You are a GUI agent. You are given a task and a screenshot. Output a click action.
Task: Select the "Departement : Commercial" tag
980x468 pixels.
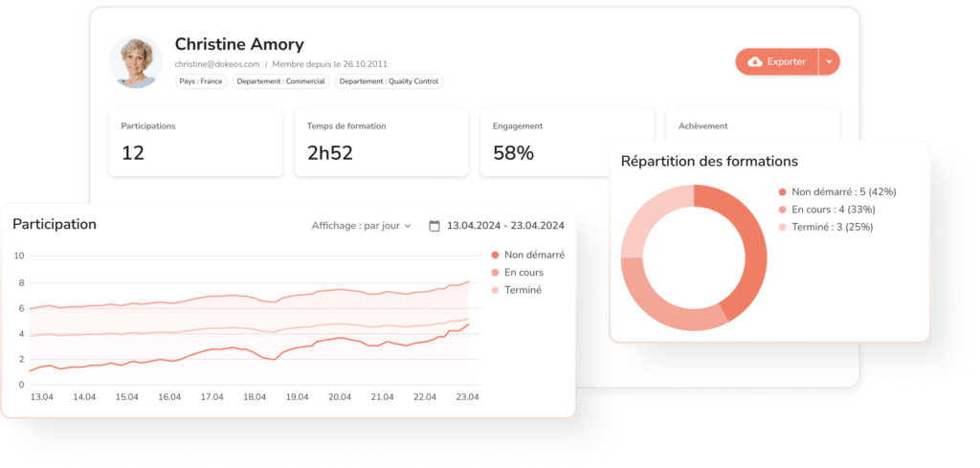click(278, 81)
